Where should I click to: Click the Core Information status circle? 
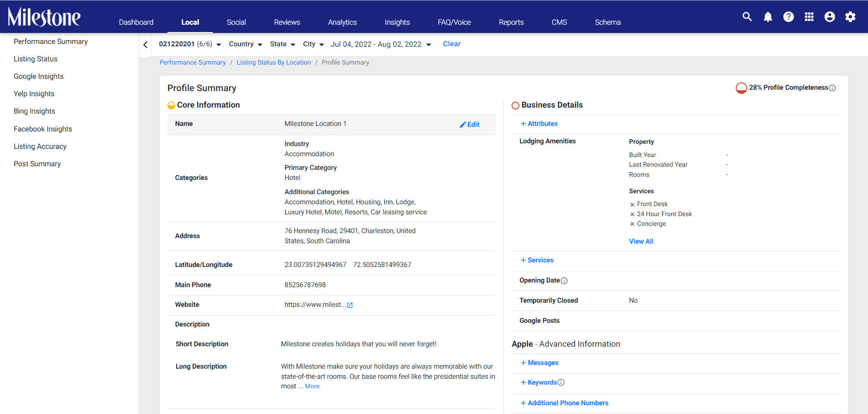pos(171,105)
